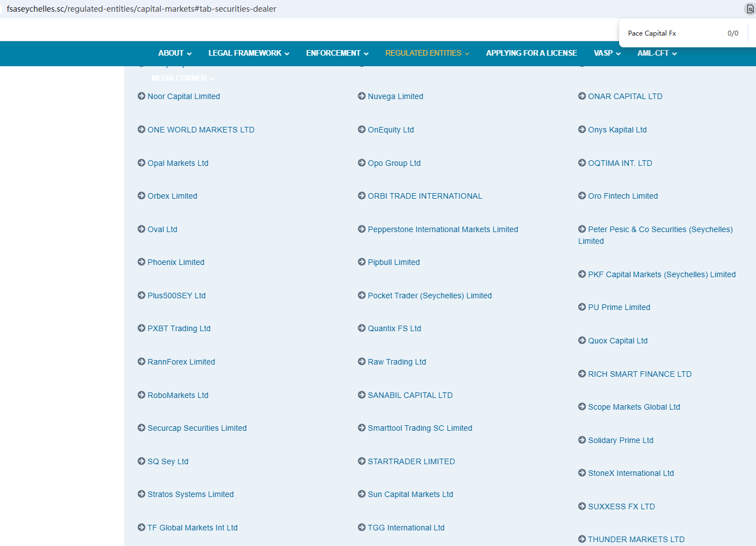This screenshot has height=546, width=756.
Task: Click the arrow icon beside ONAR CAPITAL LTD
Action: click(x=582, y=96)
